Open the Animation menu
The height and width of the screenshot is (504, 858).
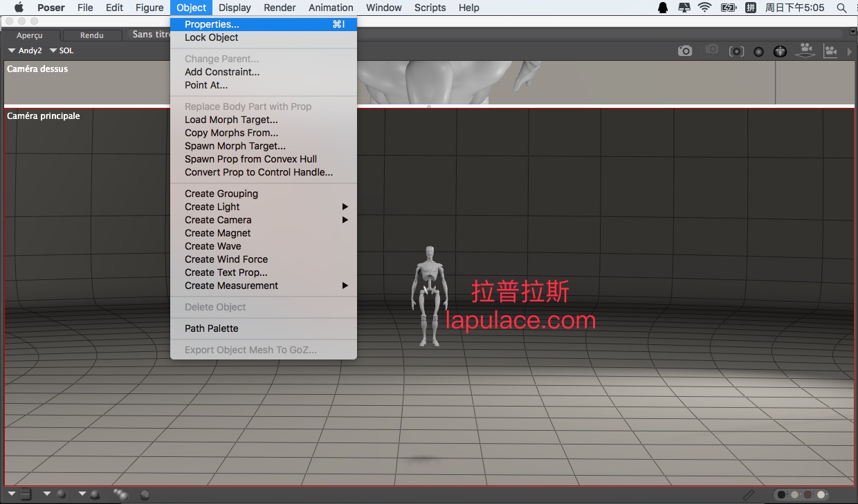[331, 8]
